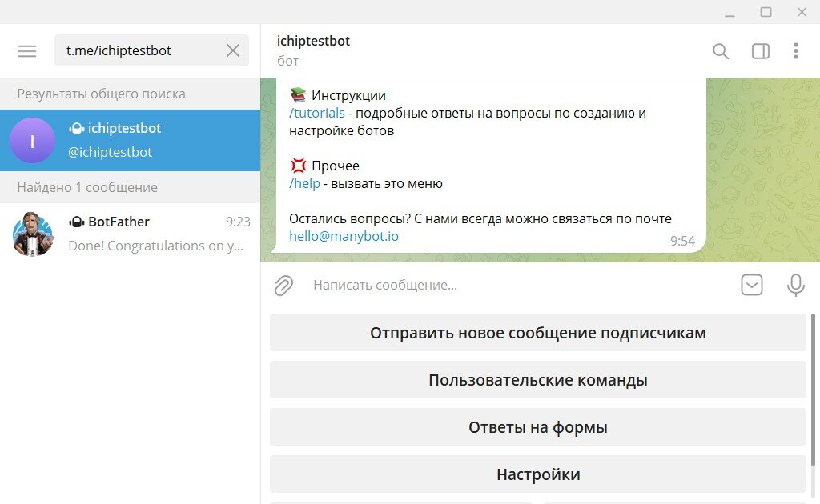Select the ichiptestbot search result
The image size is (820, 504).
coord(131,141)
